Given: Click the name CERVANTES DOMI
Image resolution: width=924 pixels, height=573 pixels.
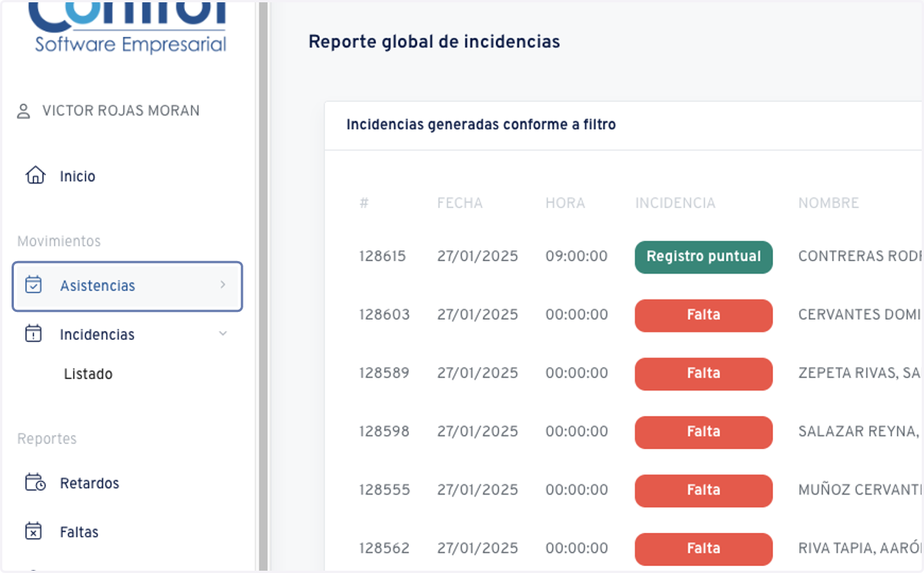Looking at the screenshot, I should pyautogui.click(x=860, y=314).
